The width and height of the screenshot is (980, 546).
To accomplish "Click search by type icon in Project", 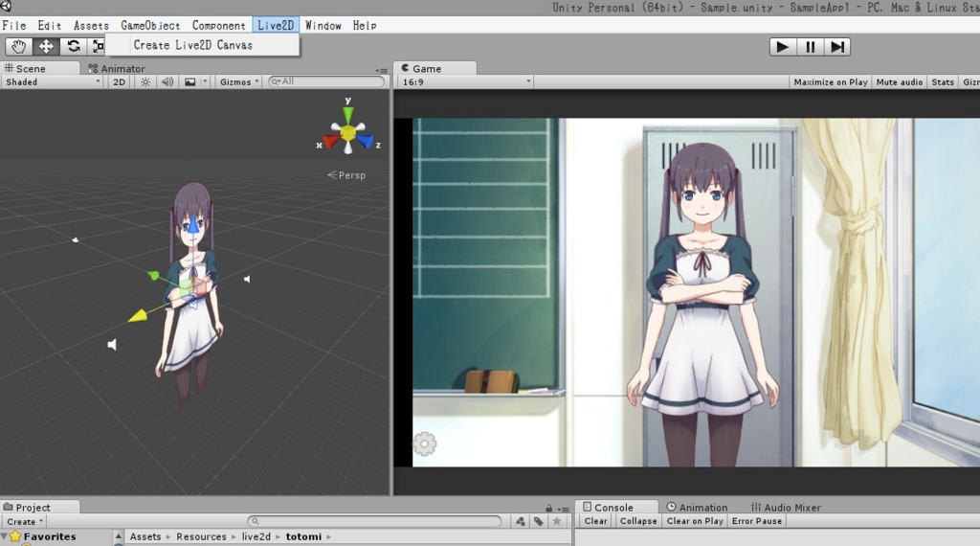I will pos(520,522).
